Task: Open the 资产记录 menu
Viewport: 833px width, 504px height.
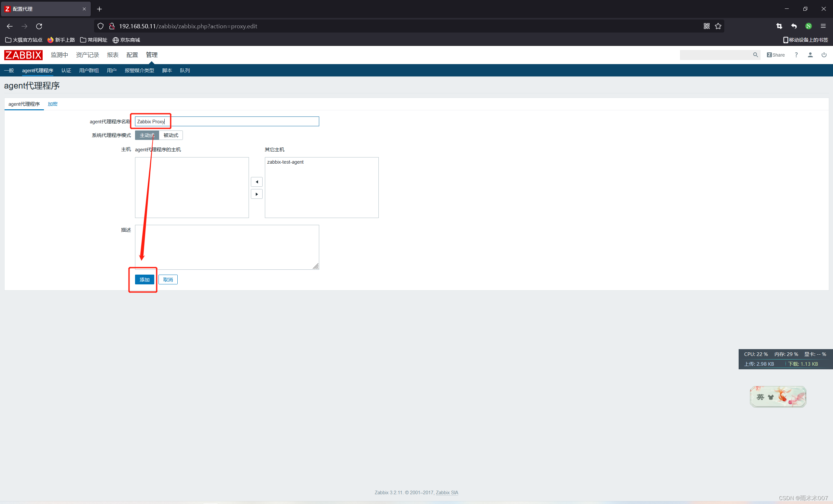Action: click(x=88, y=55)
